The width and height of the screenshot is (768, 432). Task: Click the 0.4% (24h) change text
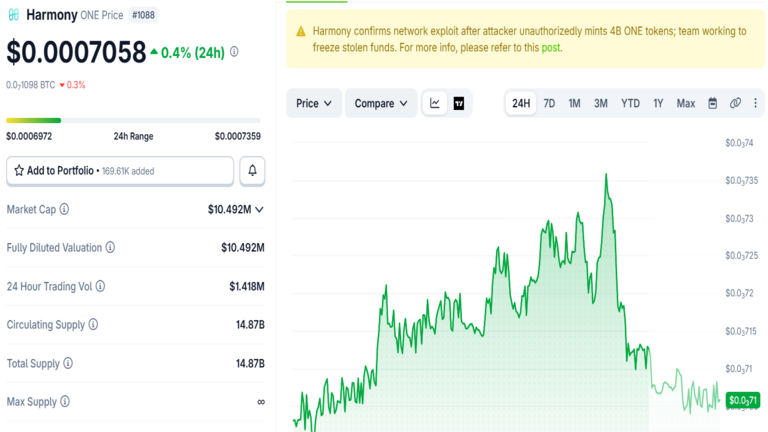click(x=192, y=52)
